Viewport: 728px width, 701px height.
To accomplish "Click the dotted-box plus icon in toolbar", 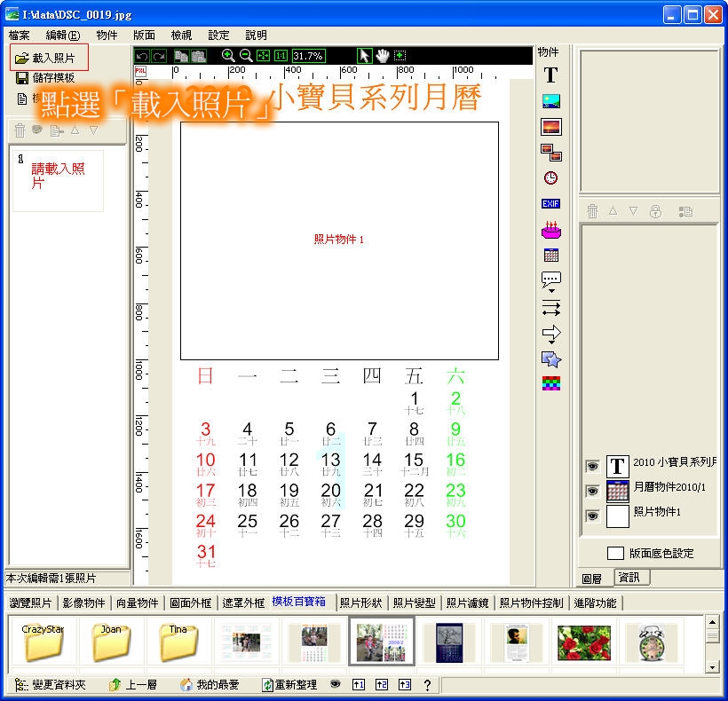I will coord(400,56).
